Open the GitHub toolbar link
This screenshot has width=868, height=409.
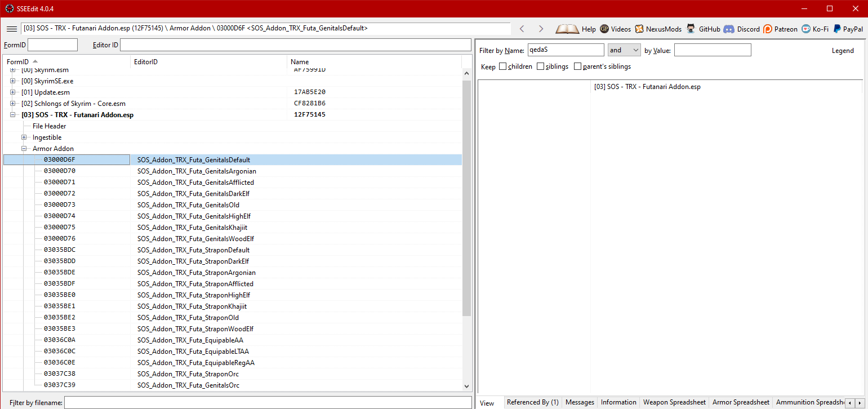[703, 29]
